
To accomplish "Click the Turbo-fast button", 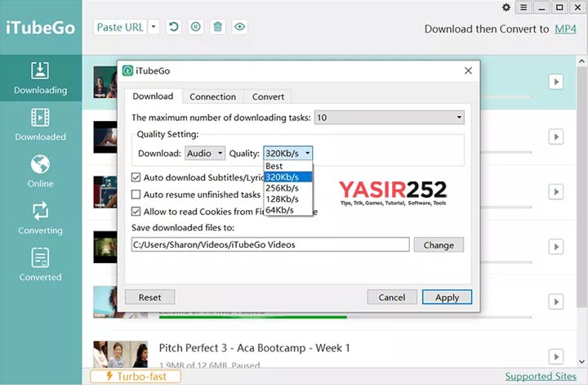I will pyautogui.click(x=136, y=376).
